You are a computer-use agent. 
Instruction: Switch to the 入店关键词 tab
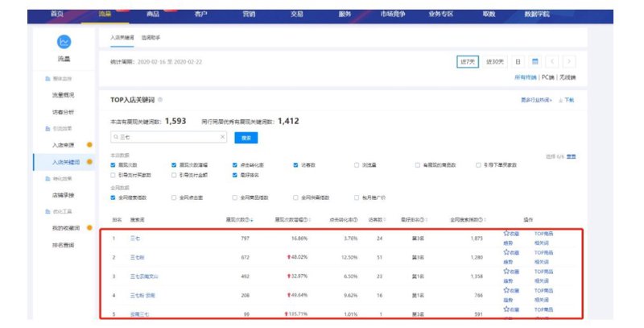pos(122,37)
